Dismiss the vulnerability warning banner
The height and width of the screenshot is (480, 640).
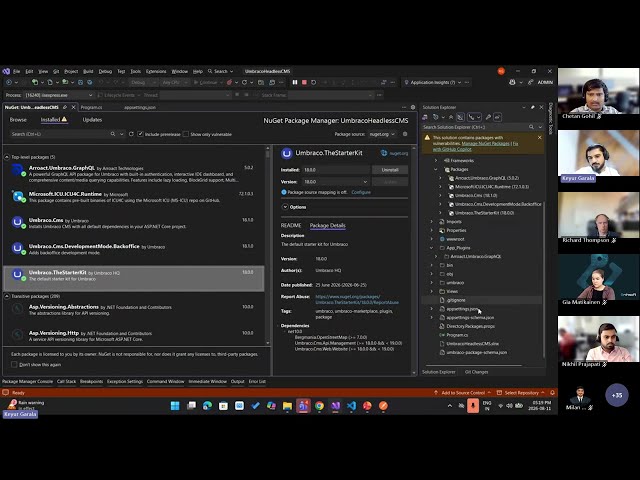(540, 138)
